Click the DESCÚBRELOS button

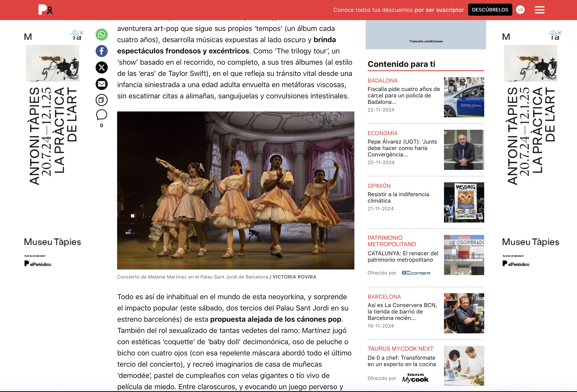(490, 10)
